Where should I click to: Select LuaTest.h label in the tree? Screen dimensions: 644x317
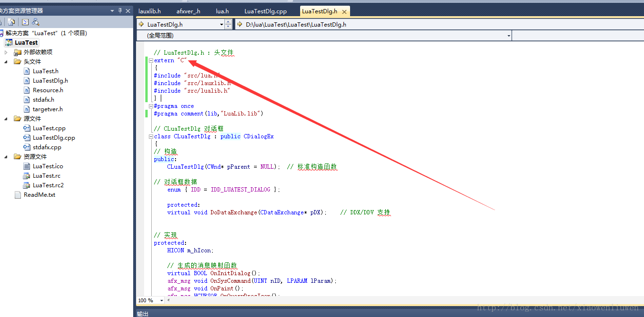coord(46,71)
